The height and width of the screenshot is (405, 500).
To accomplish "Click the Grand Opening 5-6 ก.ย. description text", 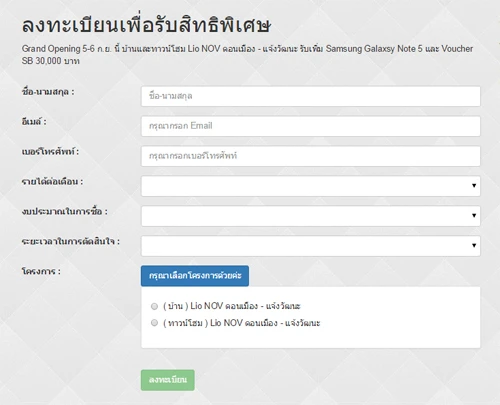I will pos(247,55).
